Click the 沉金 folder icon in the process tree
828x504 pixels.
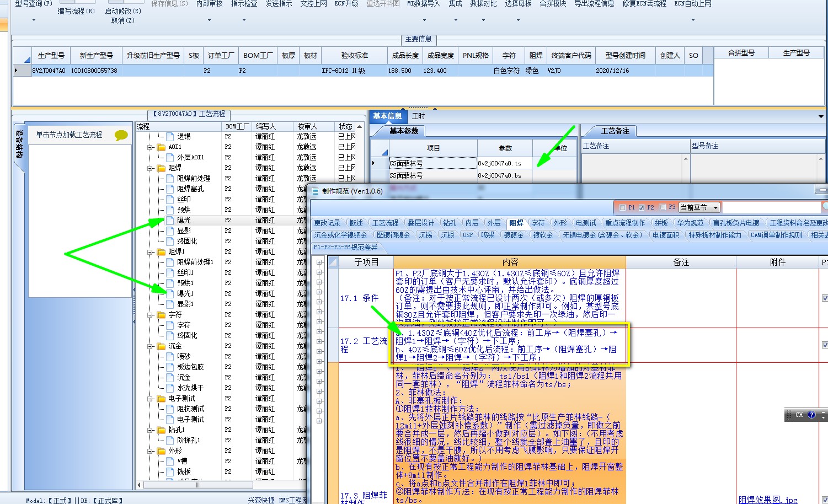[161, 346]
